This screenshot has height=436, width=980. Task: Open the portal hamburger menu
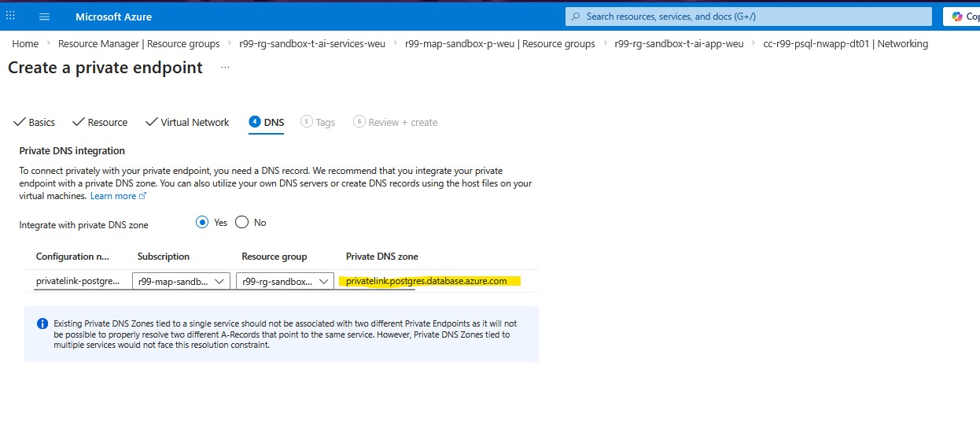[44, 17]
